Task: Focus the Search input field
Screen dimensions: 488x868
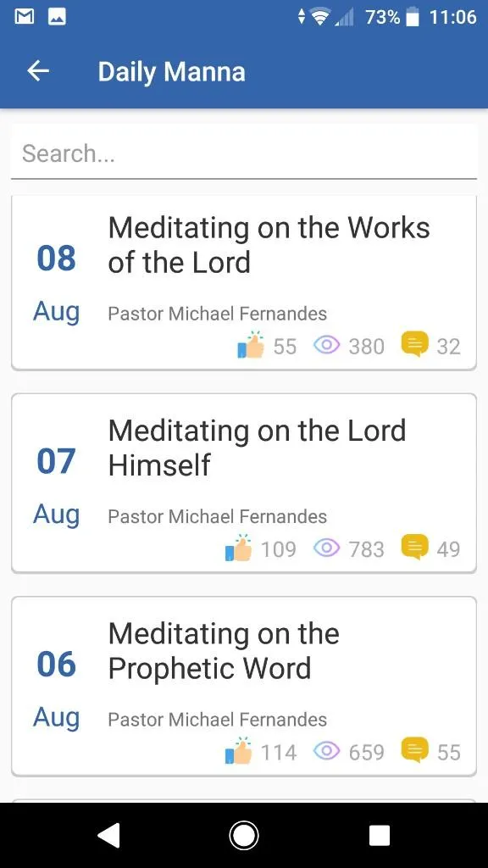Action: coord(244,153)
